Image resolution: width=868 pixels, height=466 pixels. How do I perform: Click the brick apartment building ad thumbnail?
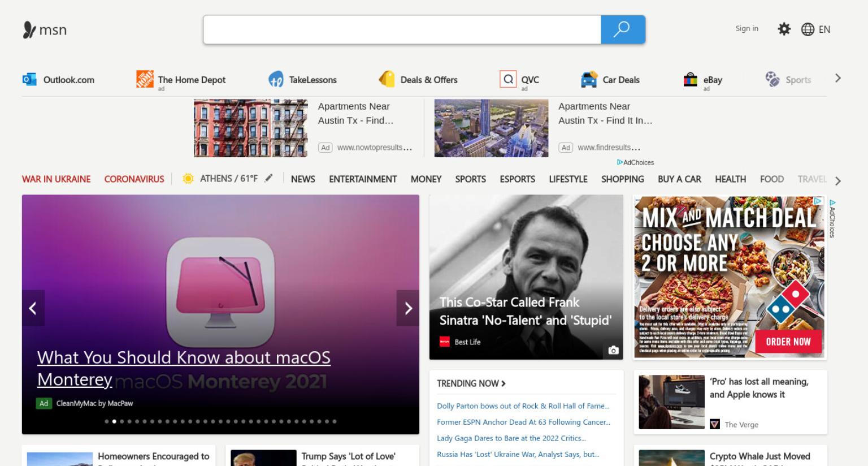coord(251,128)
